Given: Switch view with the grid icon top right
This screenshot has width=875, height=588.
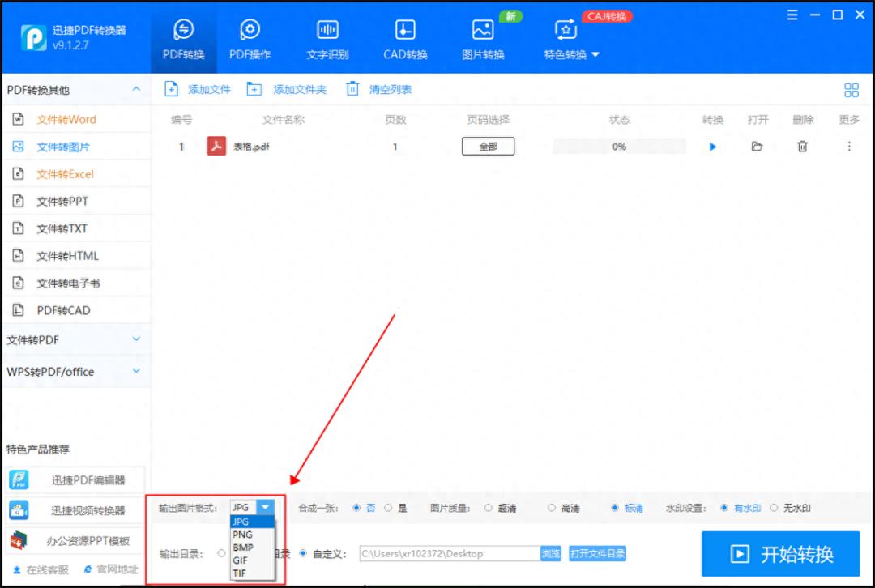Looking at the screenshot, I should (x=851, y=90).
